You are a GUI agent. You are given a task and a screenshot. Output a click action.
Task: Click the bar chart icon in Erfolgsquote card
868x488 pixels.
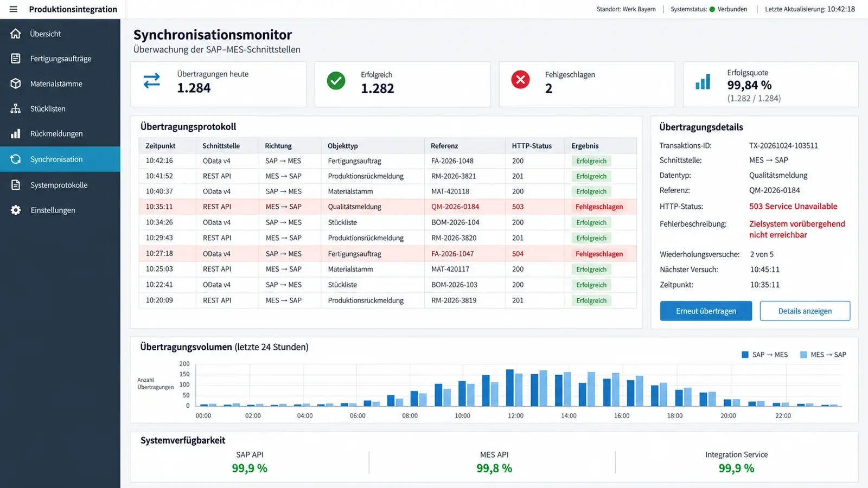(x=703, y=82)
